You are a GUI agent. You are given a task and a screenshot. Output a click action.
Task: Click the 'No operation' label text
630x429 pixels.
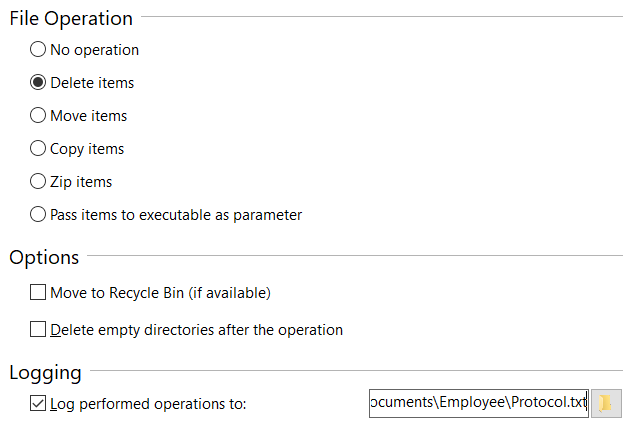click(x=95, y=49)
